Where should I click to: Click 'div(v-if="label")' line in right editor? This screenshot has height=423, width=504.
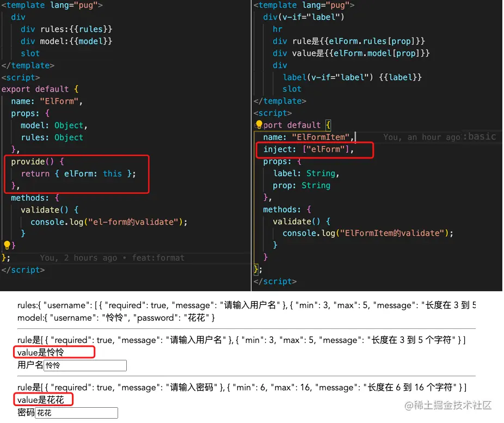[x=303, y=17]
